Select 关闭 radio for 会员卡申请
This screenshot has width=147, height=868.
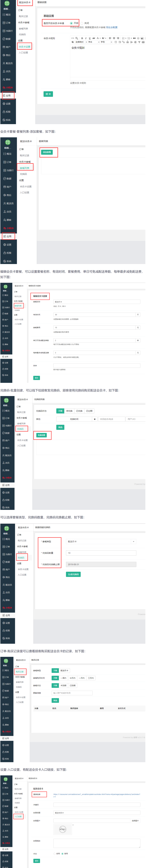(82, 23)
